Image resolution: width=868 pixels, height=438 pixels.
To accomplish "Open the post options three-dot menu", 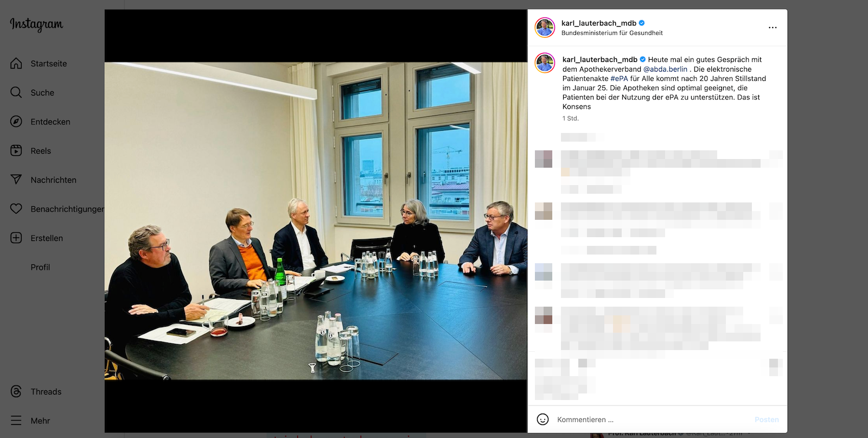I will [773, 28].
